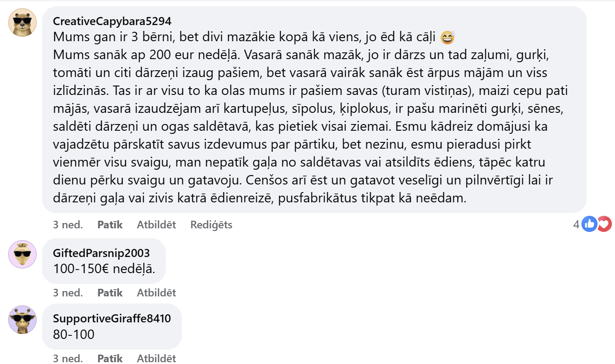Click the blue thumbs-up reaction icon
This screenshot has width=615, height=364.
click(x=589, y=224)
